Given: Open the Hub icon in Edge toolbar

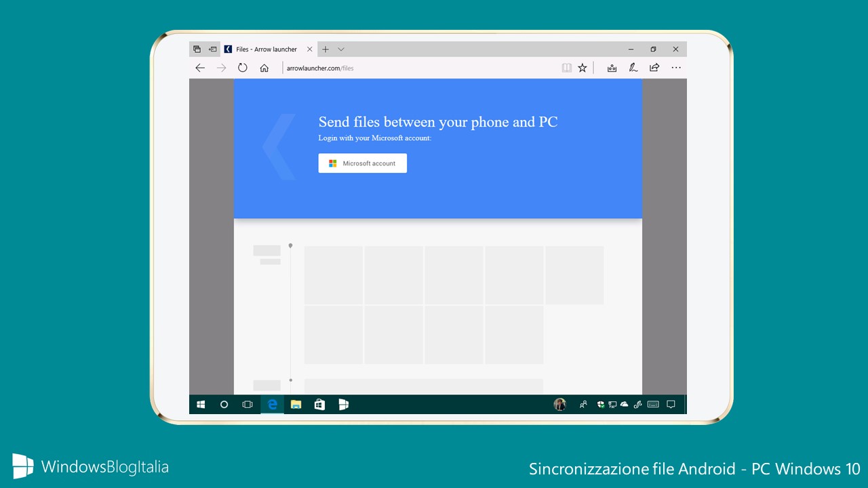Looking at the screenshot, I should tap(612, 68).
